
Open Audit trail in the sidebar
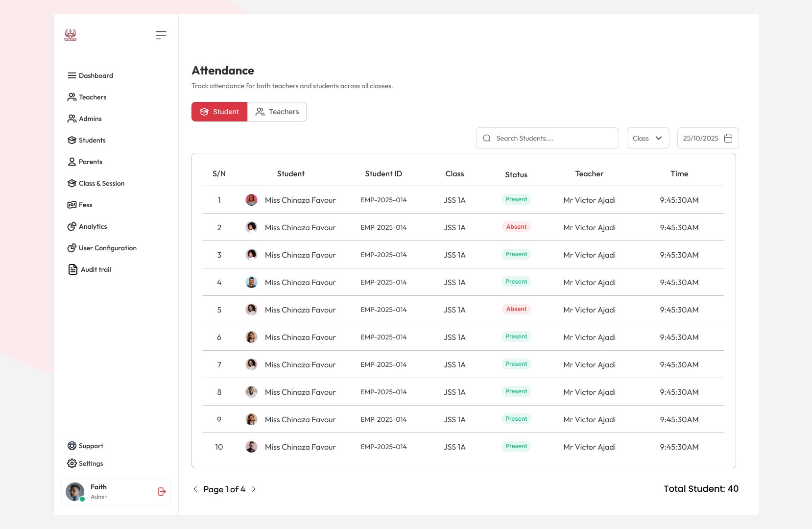click(90, 269)
